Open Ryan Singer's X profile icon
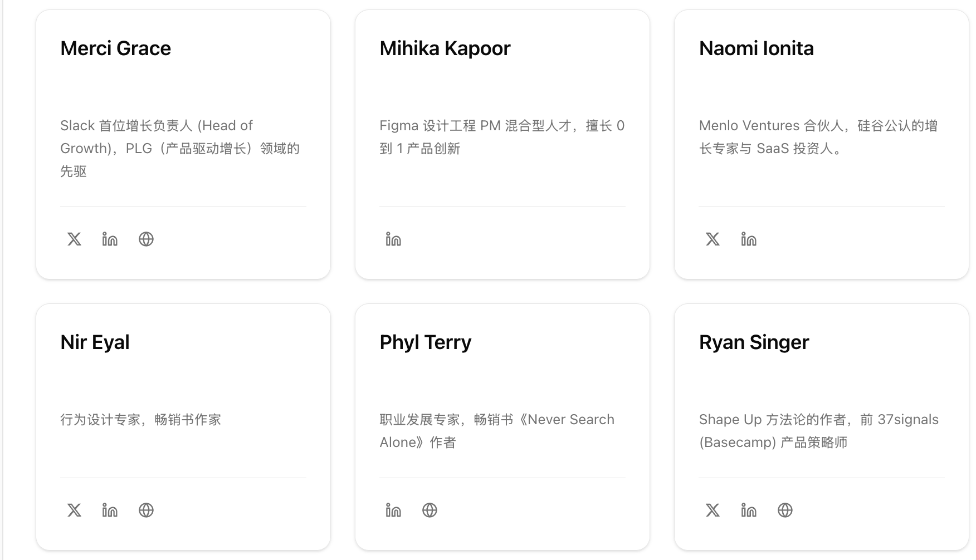The image size is (976, 560). click(713, 510)
